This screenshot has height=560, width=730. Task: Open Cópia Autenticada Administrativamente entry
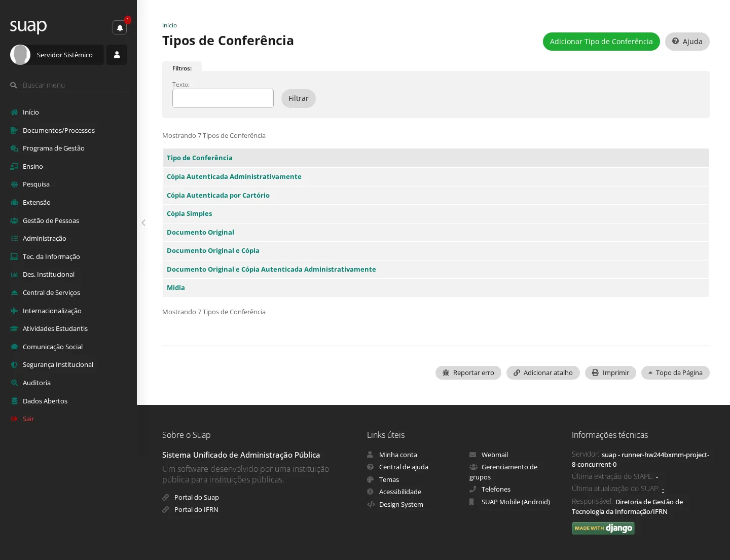click(234, 176)
